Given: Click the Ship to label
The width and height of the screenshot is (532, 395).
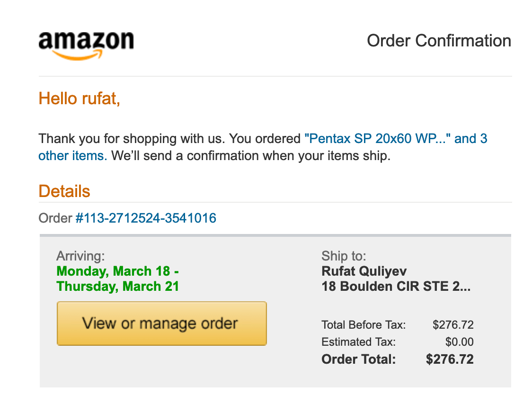Looking at the screenshot, I should click(x=344, y=256).
